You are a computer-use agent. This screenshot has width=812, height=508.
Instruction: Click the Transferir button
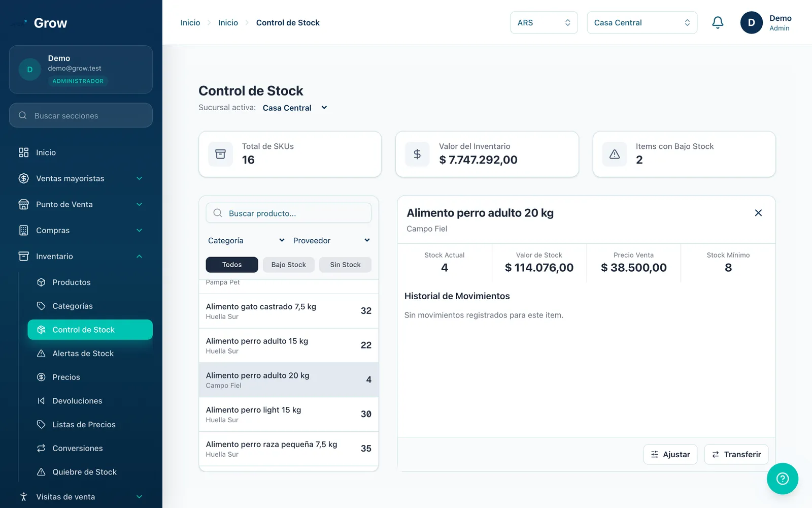click(x=736, y=454)
